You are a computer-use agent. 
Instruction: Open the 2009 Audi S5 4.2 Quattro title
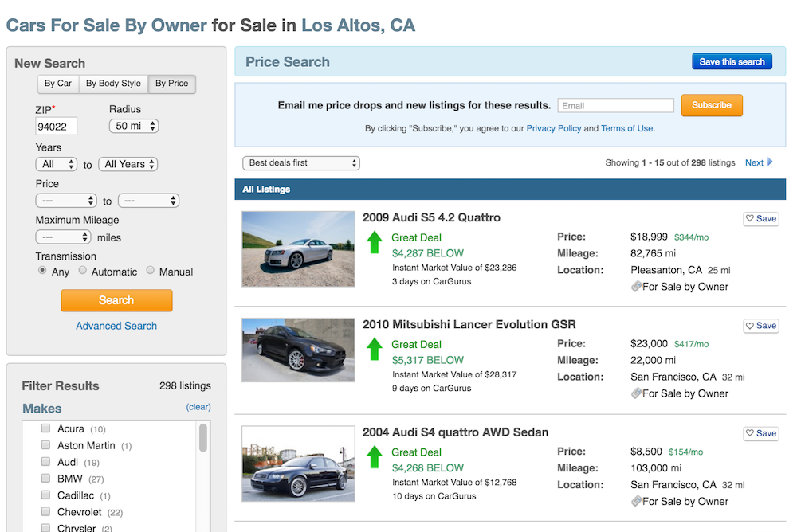tap(431, 217)
